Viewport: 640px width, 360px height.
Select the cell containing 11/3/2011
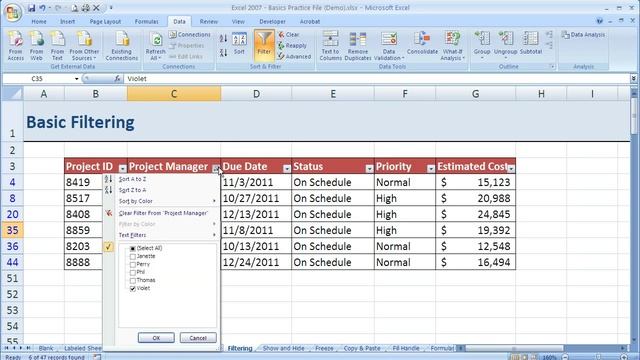point(256,182)
